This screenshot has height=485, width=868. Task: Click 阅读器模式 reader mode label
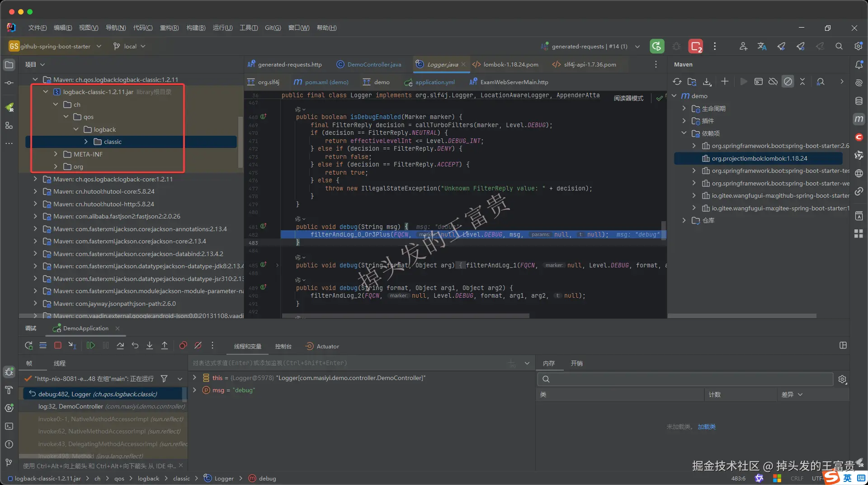click(628, 98)
